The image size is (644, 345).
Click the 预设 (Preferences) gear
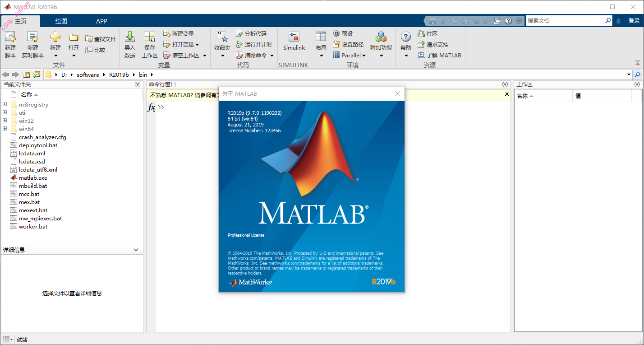point(336,34)
